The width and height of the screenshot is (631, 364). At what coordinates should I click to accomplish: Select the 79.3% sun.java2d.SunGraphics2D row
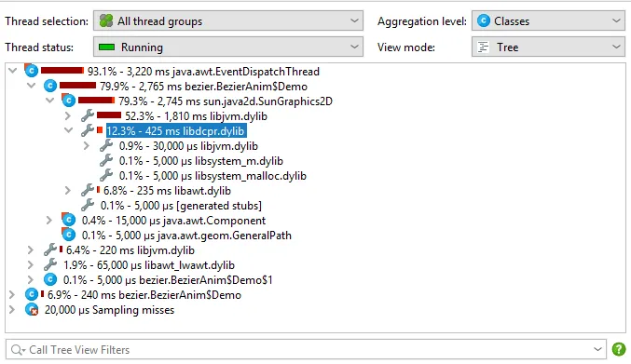tap(226, 101)
